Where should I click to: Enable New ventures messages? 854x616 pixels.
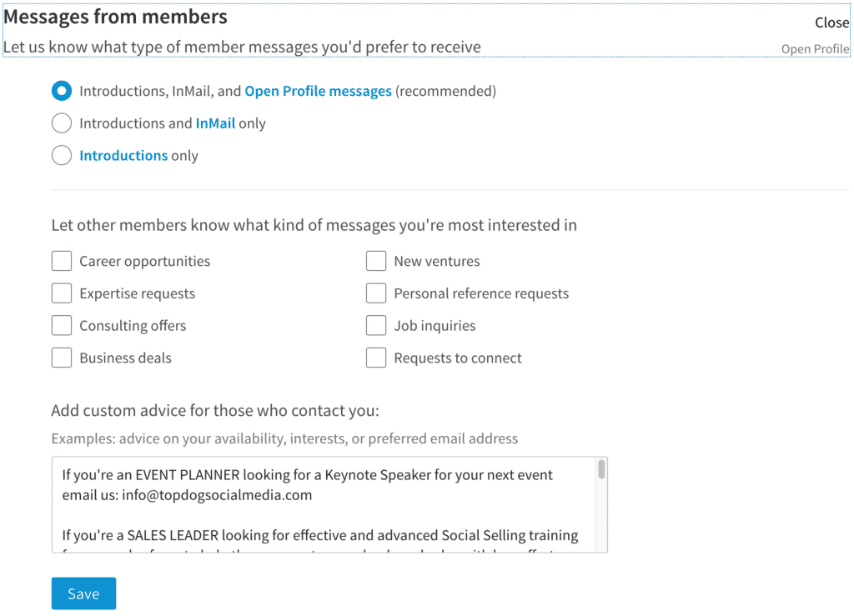(x=376, y=261)
